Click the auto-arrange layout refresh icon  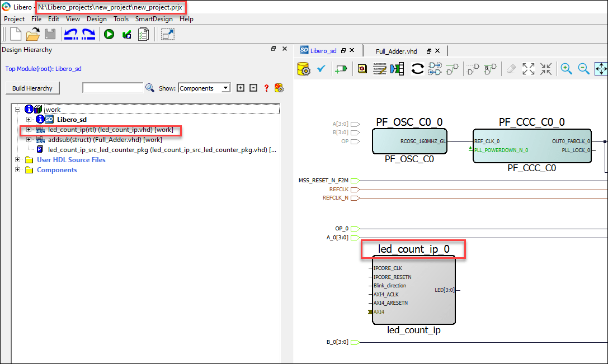pyautogui.click(x=417, y=68)
